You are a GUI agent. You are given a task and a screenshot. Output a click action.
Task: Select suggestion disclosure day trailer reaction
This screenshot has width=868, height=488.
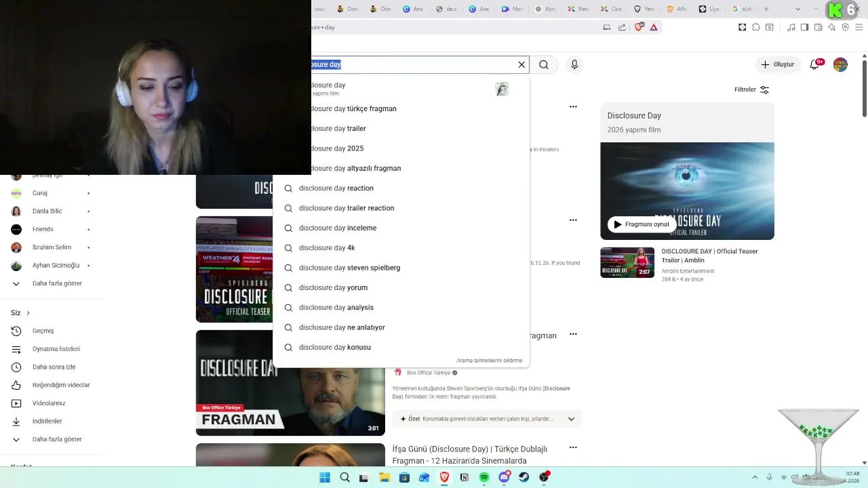coord(400,208)
